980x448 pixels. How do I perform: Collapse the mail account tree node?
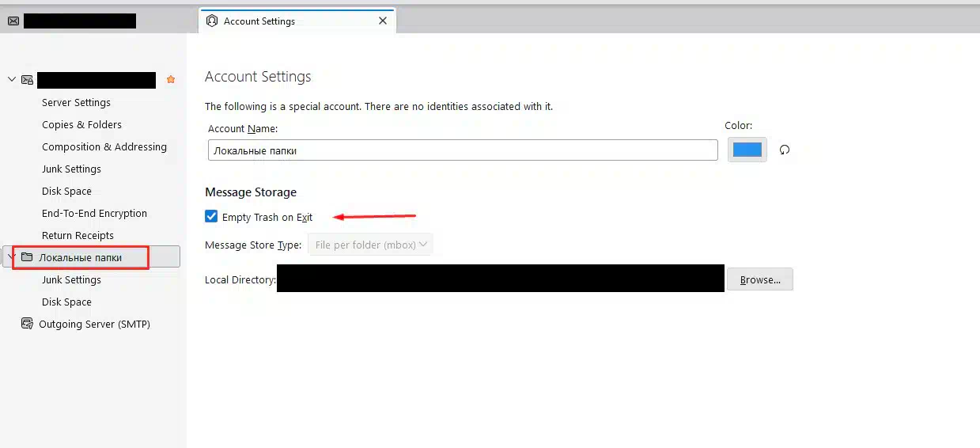tap(11, 79)
